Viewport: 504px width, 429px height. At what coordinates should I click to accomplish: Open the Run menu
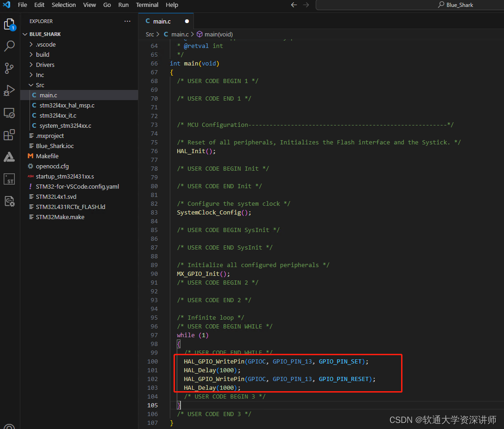pyautogui.click(x=123, y=5)
